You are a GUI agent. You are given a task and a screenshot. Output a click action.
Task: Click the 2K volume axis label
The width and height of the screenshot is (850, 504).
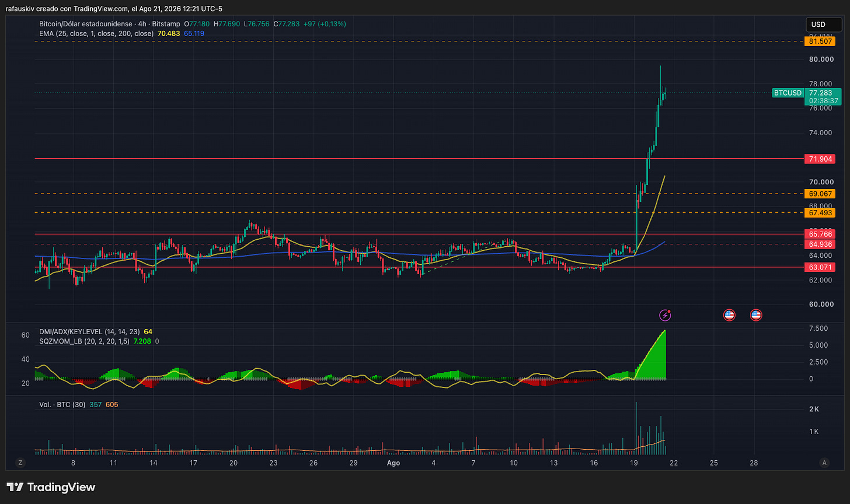point(814,409)
